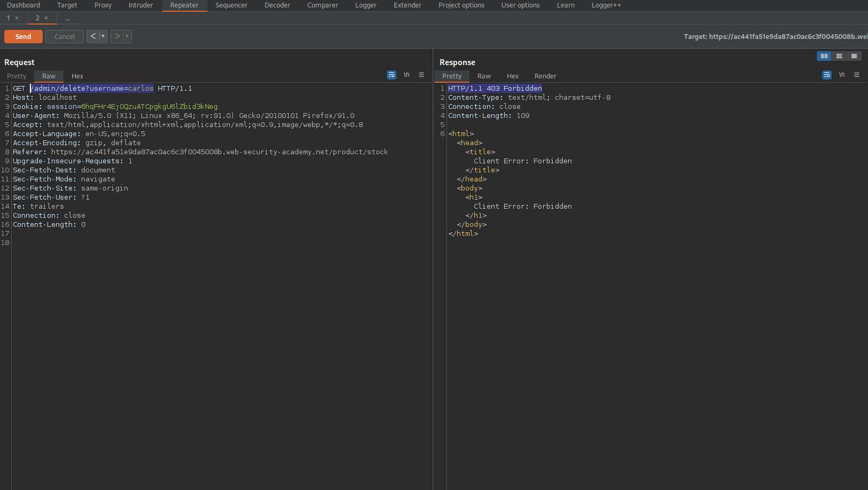Click the Host: localhost header line
The height and width of the screenshot is (490, 868).
coord(45,98)
